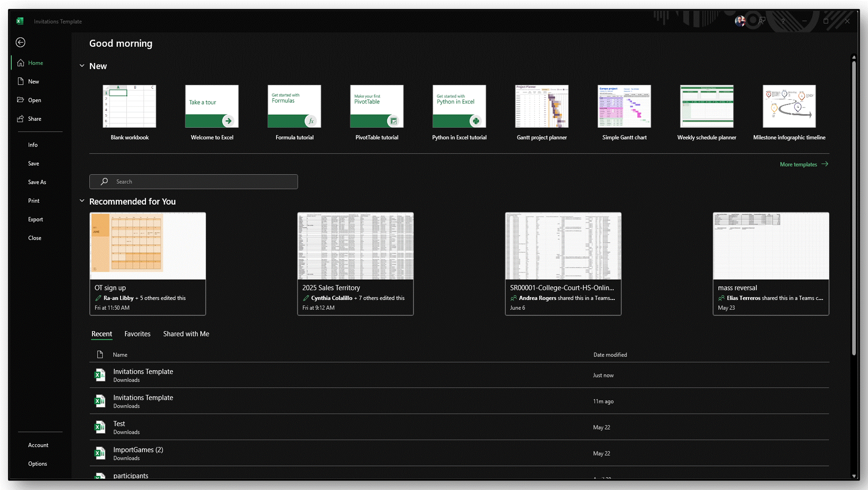Switch to the Recent tab
The height and width of the screenshot is (490, 868).
[102, 334]
